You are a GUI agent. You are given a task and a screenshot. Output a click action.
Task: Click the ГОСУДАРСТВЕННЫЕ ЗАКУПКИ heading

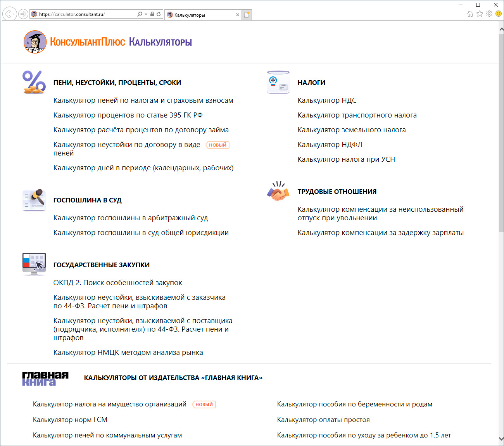click(101, 265)
